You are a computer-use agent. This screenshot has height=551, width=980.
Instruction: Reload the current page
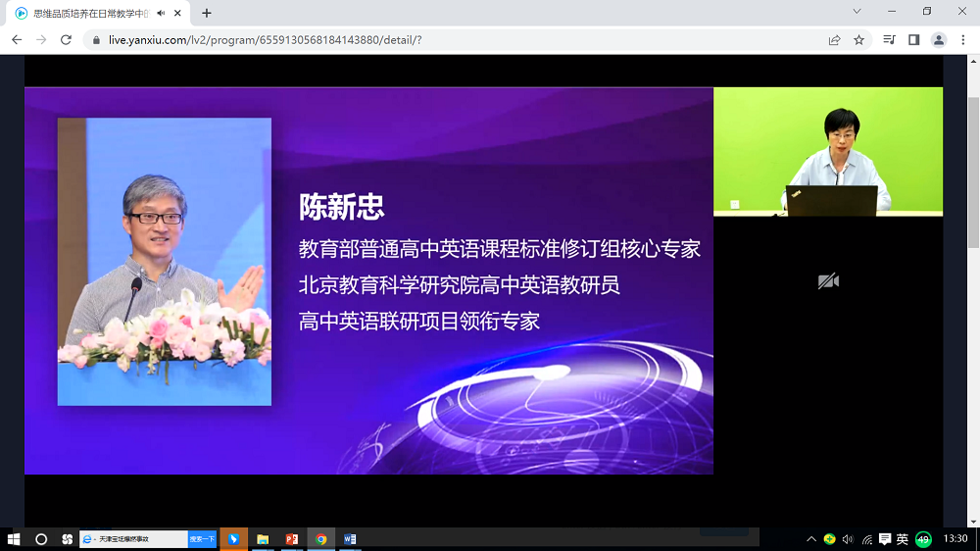(66, 40)
